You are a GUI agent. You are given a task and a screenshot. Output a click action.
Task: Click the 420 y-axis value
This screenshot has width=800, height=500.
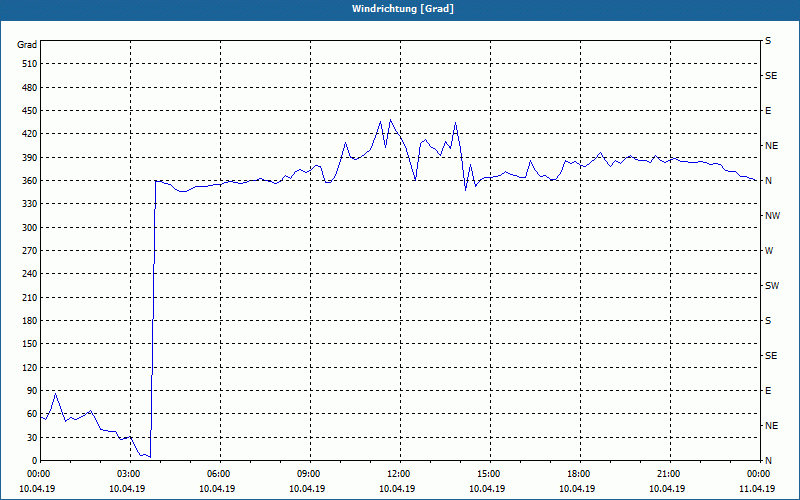pos(30,134)
